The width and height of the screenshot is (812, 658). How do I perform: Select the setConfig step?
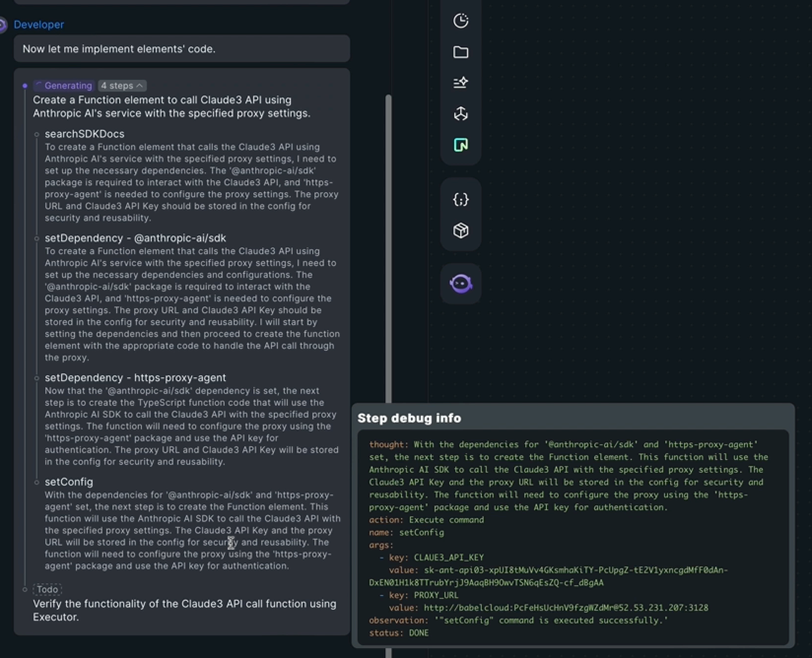69,482
